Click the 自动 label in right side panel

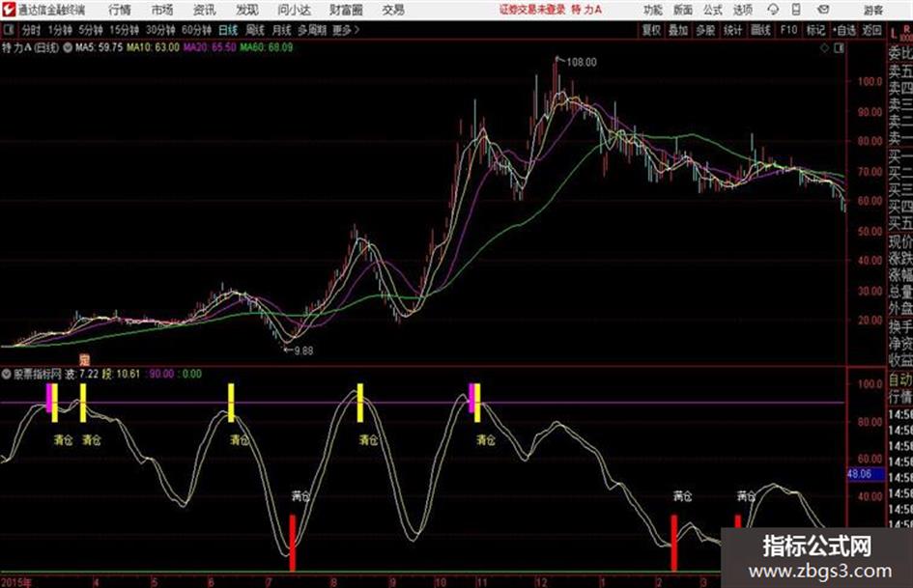pyautogui.click(x=899, y=380)
